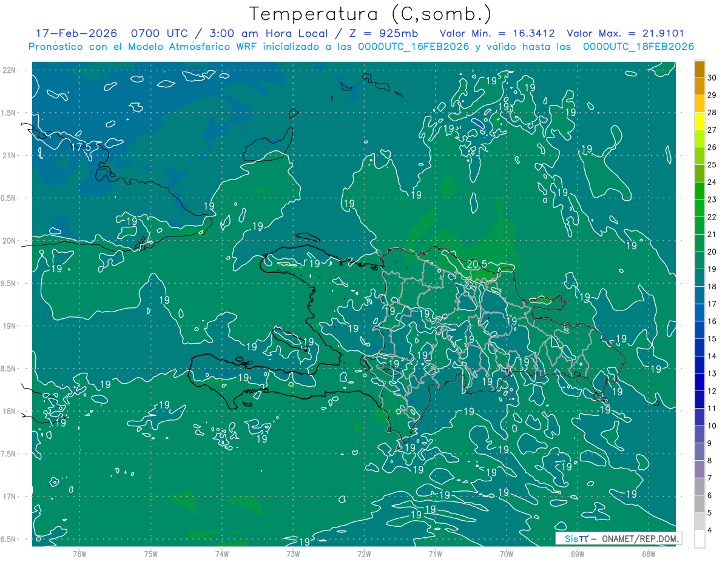Click 'Valor Max. = 21.9101' text
Viewport: 728px width, 562px height.
click(626, 33)
